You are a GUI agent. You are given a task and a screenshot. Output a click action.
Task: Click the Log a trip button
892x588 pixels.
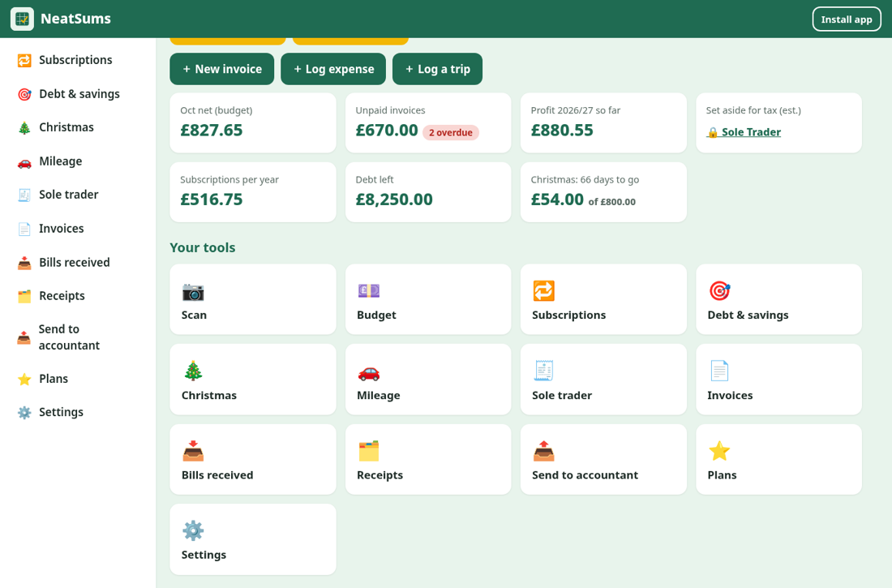point(437,69)
